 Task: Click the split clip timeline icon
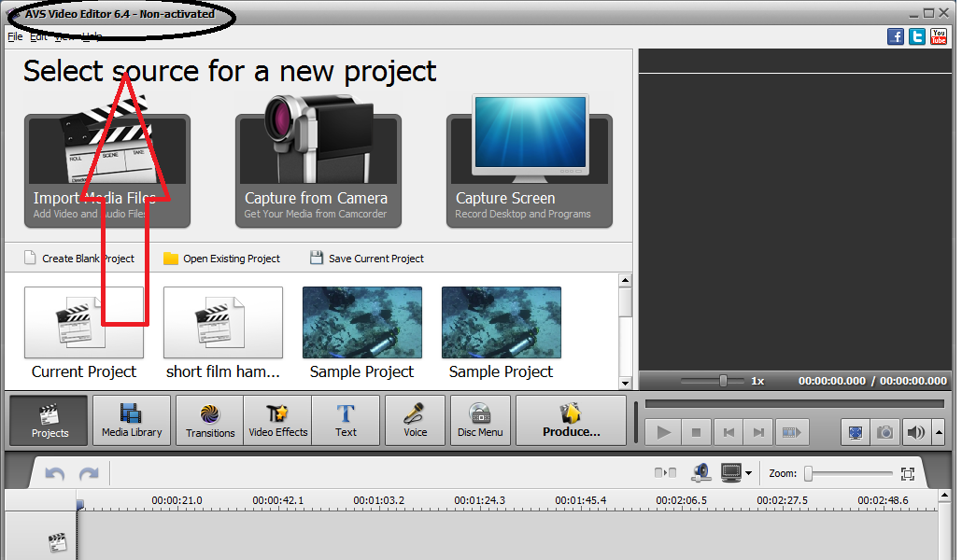[665, 473]
